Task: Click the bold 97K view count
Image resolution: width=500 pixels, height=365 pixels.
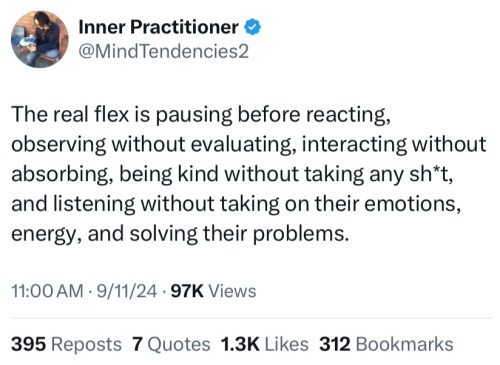Action: (187, 291)
